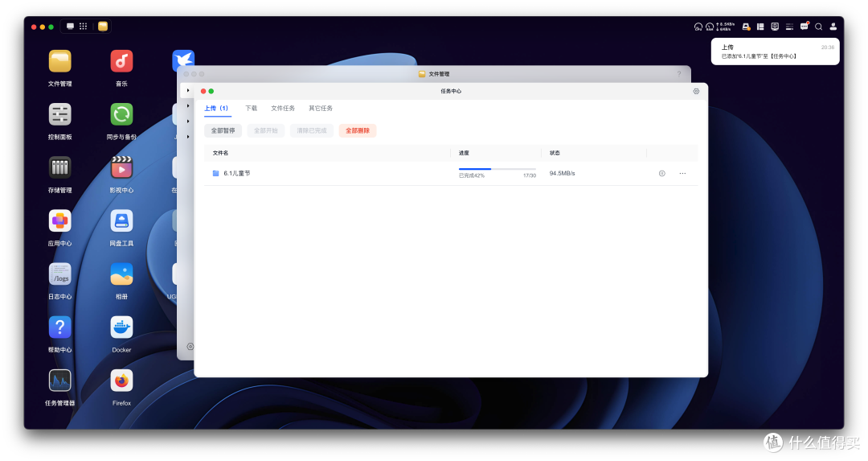This screenshot has width=868, height=461.
Task: Open the 文件管理 desktop app icon
Action: 59,61
